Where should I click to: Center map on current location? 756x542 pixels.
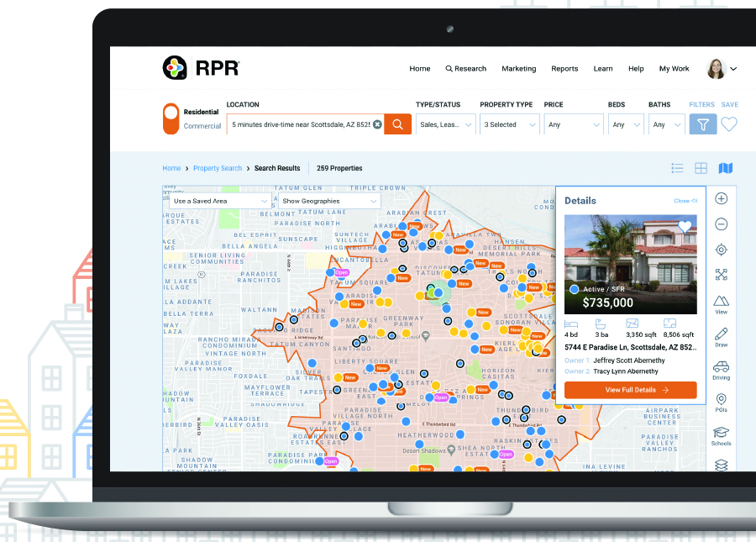tap(722, 250)
